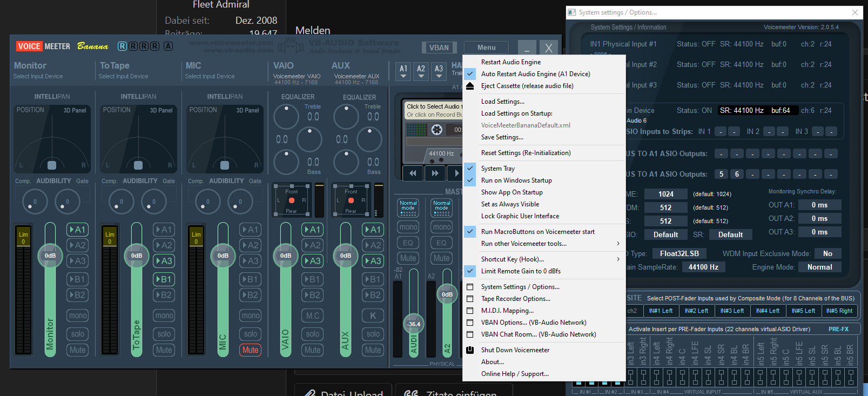Viewport: 868px width, 396px height.
Task: Select input device for the ToTape strip
Action: tap(123, 77)
